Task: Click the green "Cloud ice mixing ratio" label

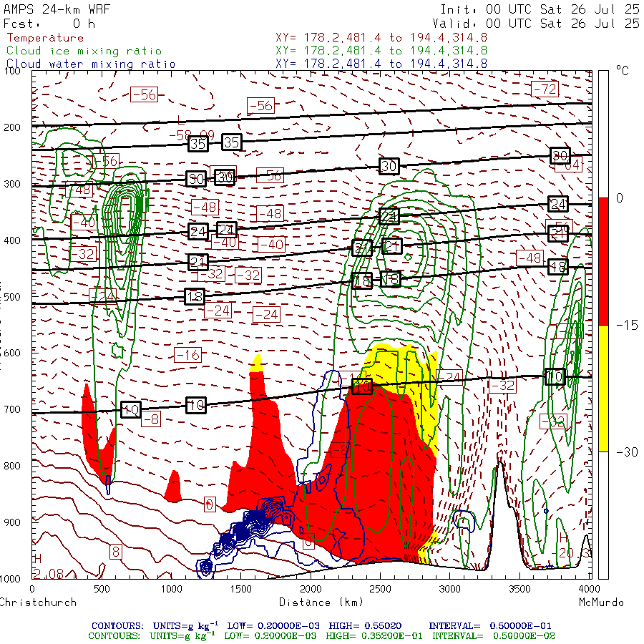Action: 84,51
